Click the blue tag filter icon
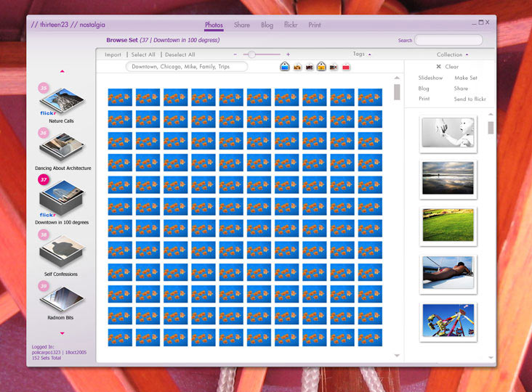The image size is (532, 392). click(285, 67)
